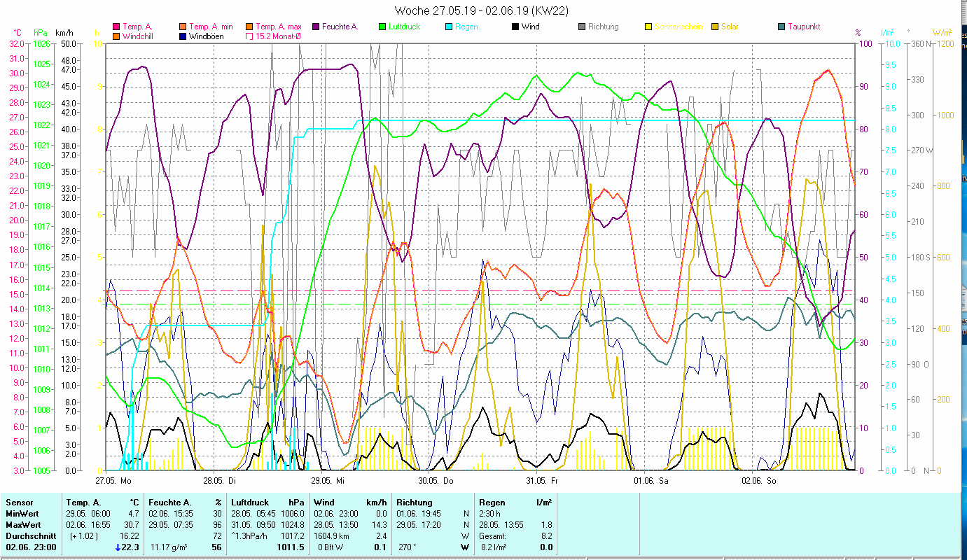
Task: Click the Regen column header in table
Action: (492, 503)
